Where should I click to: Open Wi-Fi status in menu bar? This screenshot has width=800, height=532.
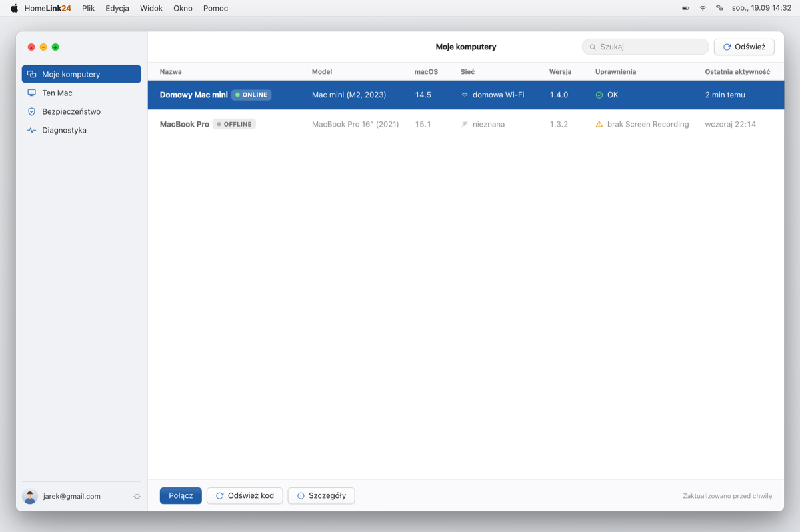(x=703, y=8)
